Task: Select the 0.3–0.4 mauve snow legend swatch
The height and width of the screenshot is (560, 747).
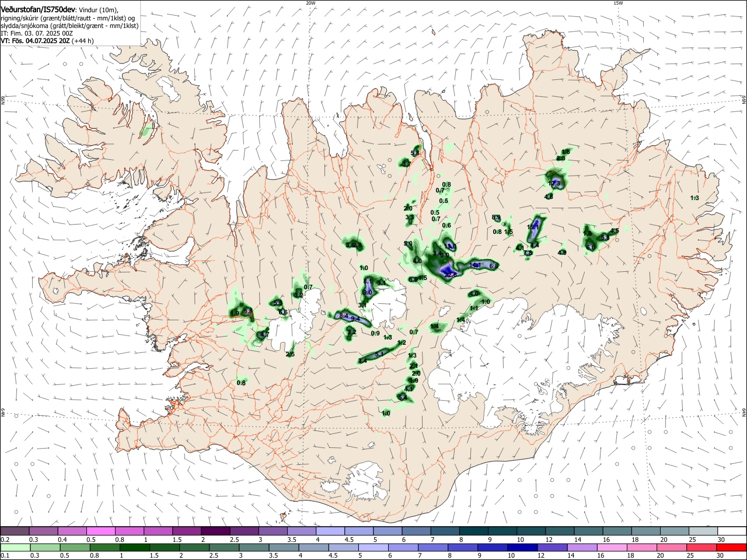Action: 44,531
